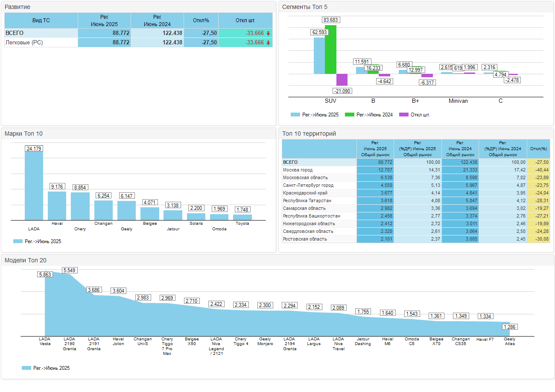This screenshot has height=392, width=555.
Task: Click the Changan bar labeled 6.254
Action: [x=103, y=210]
